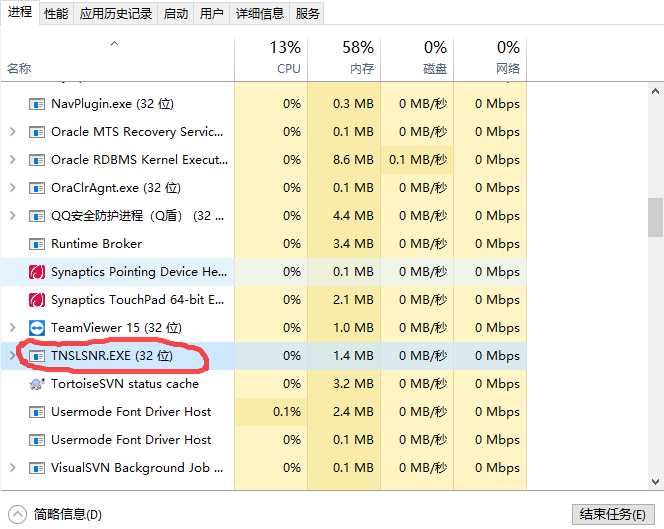Click the NavPlugin.exe process icon
The height and width of the screenshot is (529, 664).
pos(37,104)
